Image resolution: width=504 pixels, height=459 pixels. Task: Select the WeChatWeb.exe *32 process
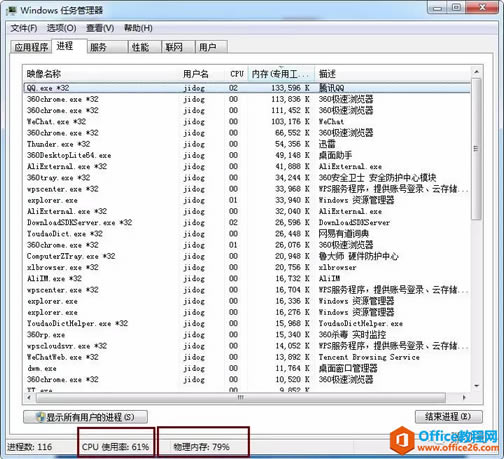[x=247, y=357]
